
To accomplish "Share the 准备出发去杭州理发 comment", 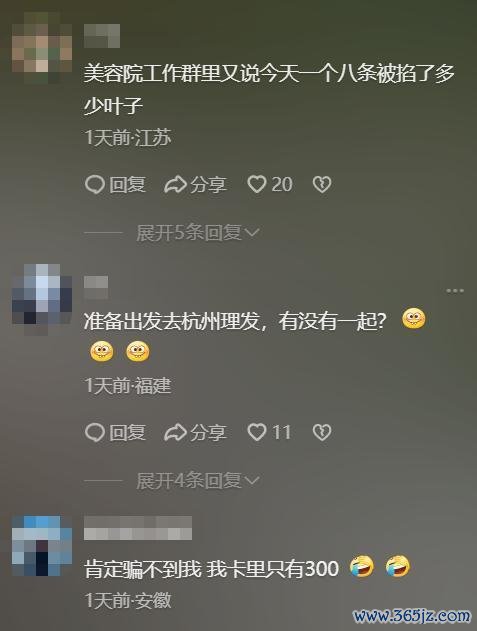I will (196, 433).
